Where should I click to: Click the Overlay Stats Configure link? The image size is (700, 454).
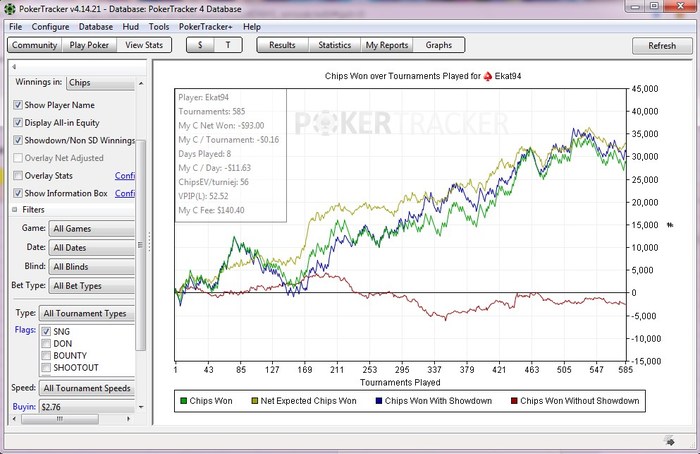125,175
